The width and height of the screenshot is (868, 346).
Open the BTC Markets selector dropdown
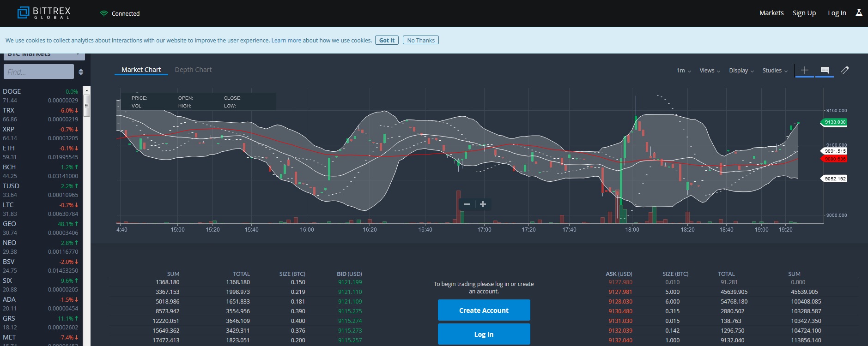pyautogui.click(x=44, y=56)
